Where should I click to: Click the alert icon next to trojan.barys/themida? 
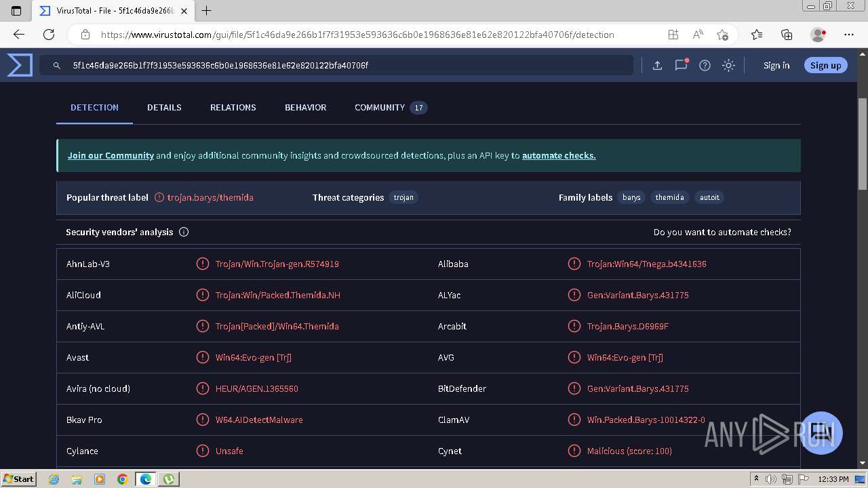pyautogui.click(x=159, y=197)
